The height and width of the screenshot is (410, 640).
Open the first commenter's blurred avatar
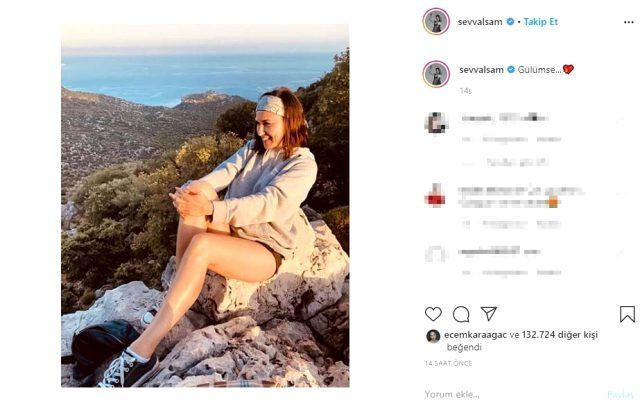tap(436, 123)
